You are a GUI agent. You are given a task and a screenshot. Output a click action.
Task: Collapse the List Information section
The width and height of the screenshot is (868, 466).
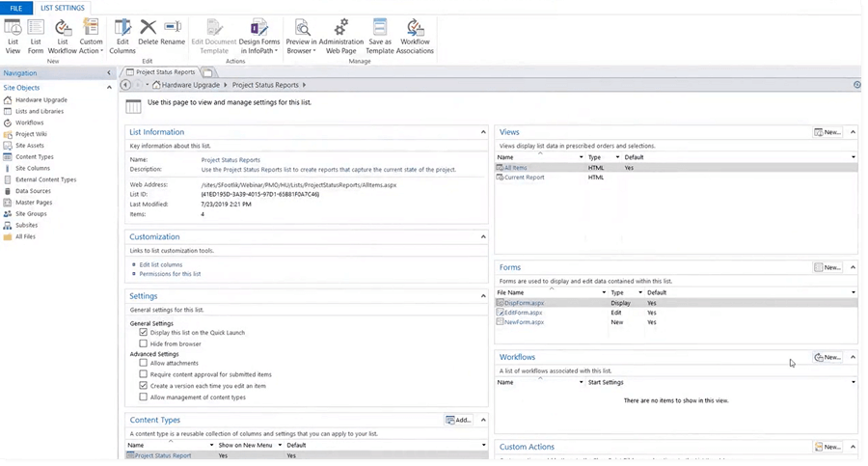pos(483,132)
